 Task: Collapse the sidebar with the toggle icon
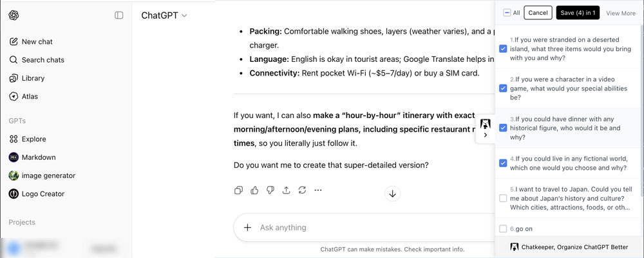(119, 15)
